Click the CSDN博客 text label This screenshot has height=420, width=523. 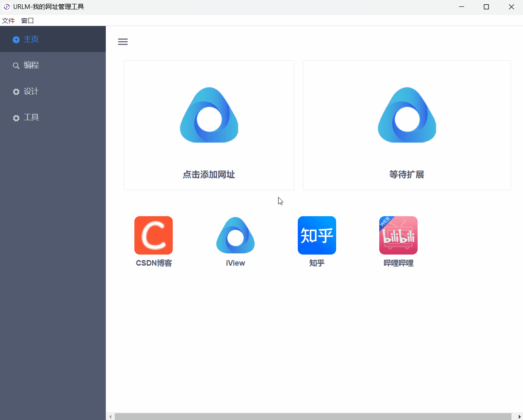point(154,263)
